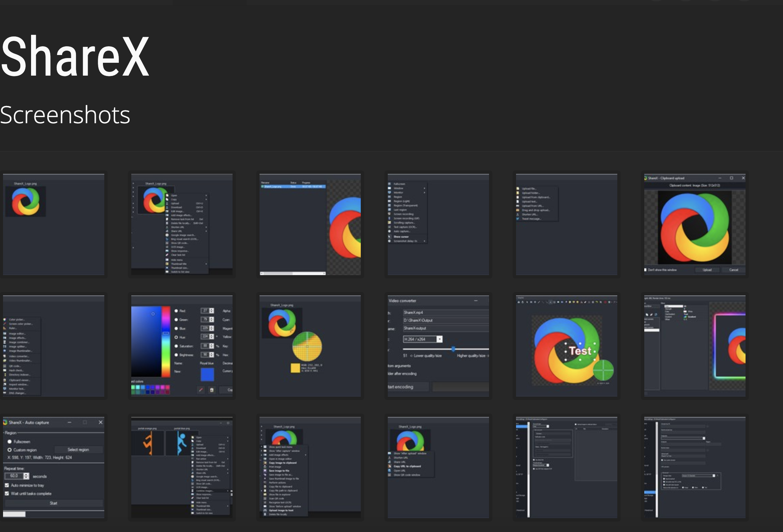The width and height of the screenshot is (783, 532).
Task: Click the clipboard paste icon in color picker
Action: tap(212, 390)
